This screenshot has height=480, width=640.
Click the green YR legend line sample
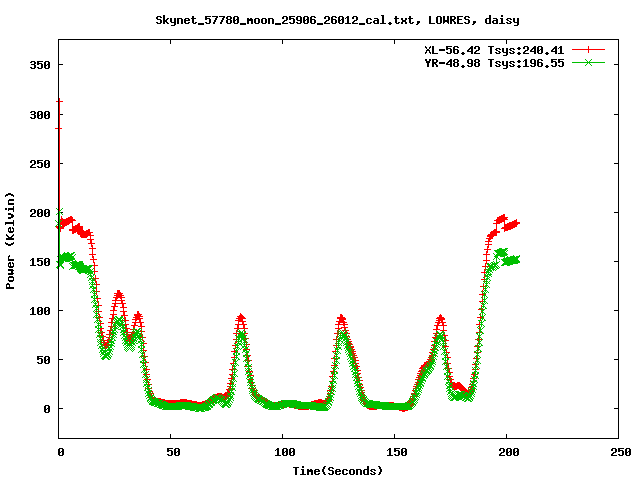(588, 63)
